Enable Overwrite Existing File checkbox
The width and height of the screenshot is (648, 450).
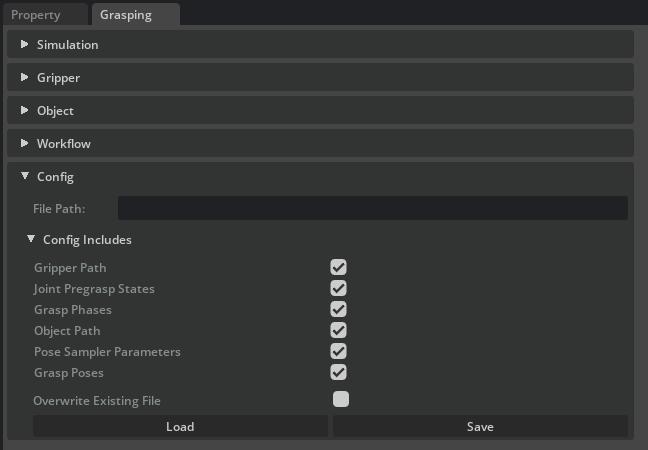341,399
